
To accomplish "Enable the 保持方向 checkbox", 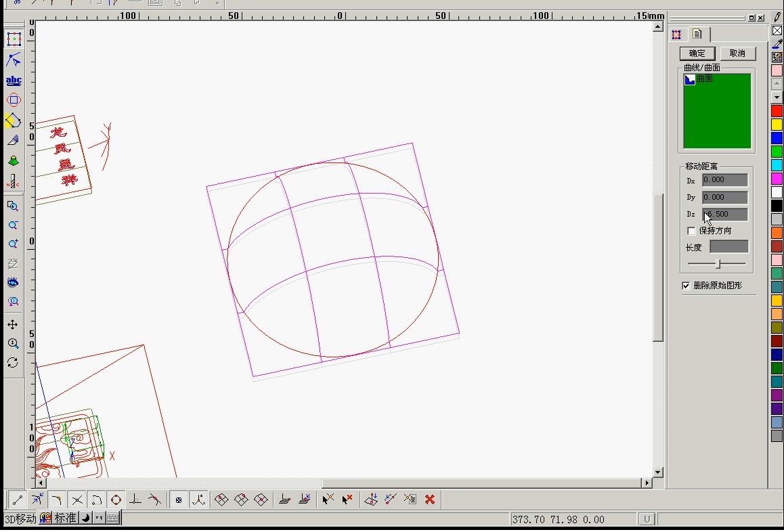I will [691, 231].
